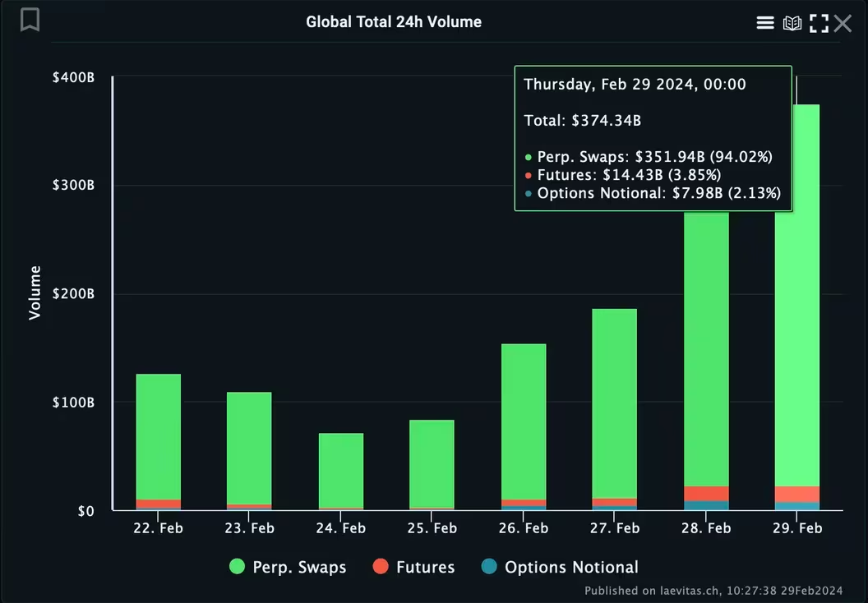Close the chart panel with X
Viewport: 868px width, 603px height.
pyautogui.click(x=843, y=23)
